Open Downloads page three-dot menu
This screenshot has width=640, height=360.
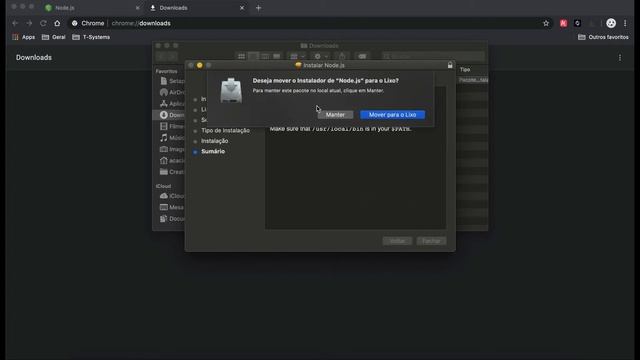click(620, 58)
